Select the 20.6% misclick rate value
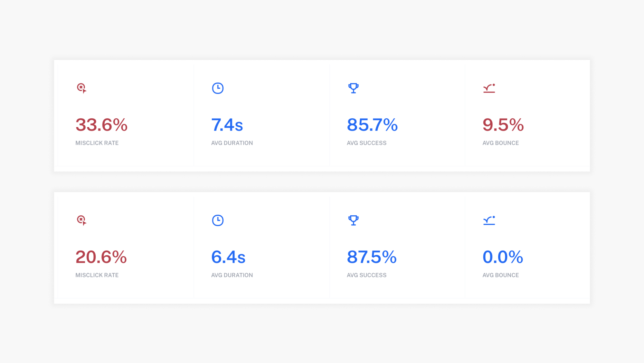Viewport: 644px width, 363px height. (101, 257)
